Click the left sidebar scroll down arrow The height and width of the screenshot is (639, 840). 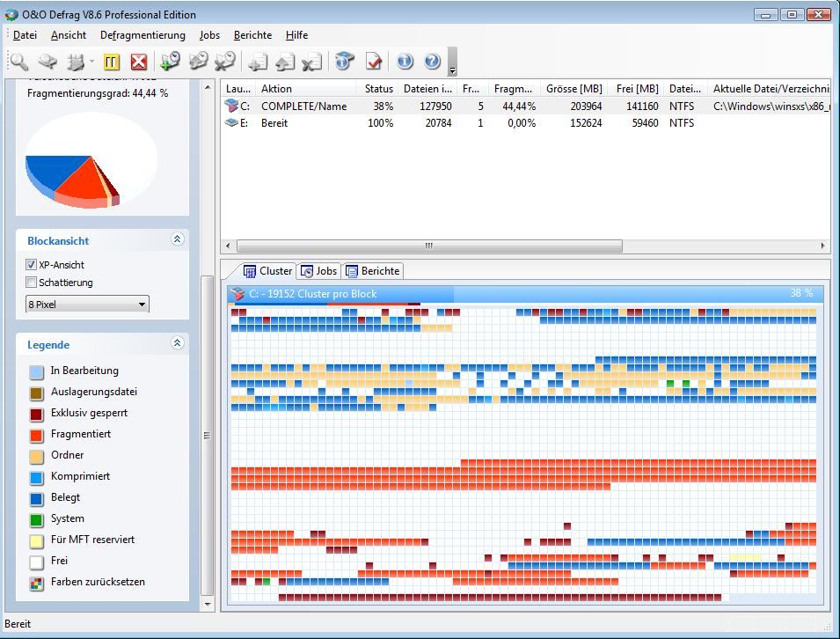click(x=208, y=604)
